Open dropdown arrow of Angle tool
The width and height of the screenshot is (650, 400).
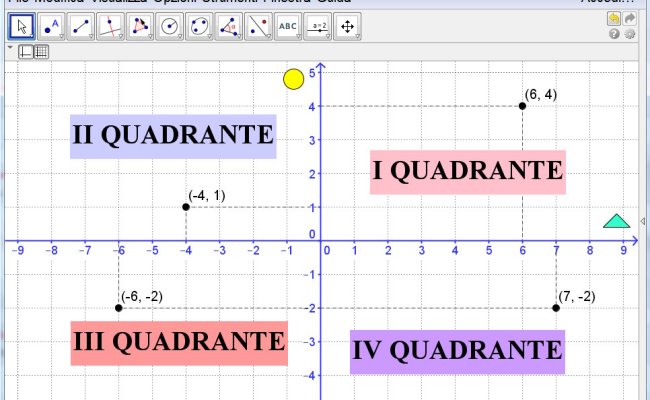pos(239,36)
